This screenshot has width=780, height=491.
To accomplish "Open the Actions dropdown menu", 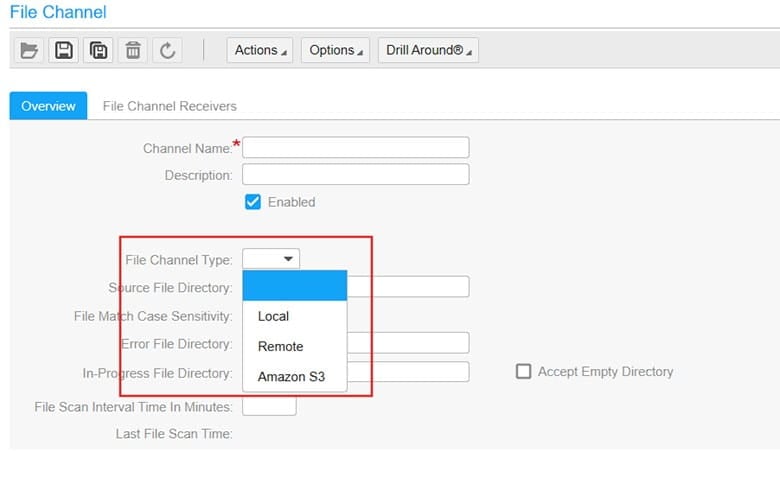I will [x=261, y=50].
